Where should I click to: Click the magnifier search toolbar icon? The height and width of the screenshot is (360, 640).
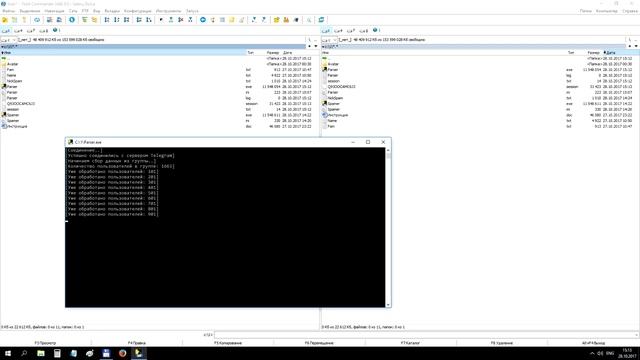tap(309, 20)
